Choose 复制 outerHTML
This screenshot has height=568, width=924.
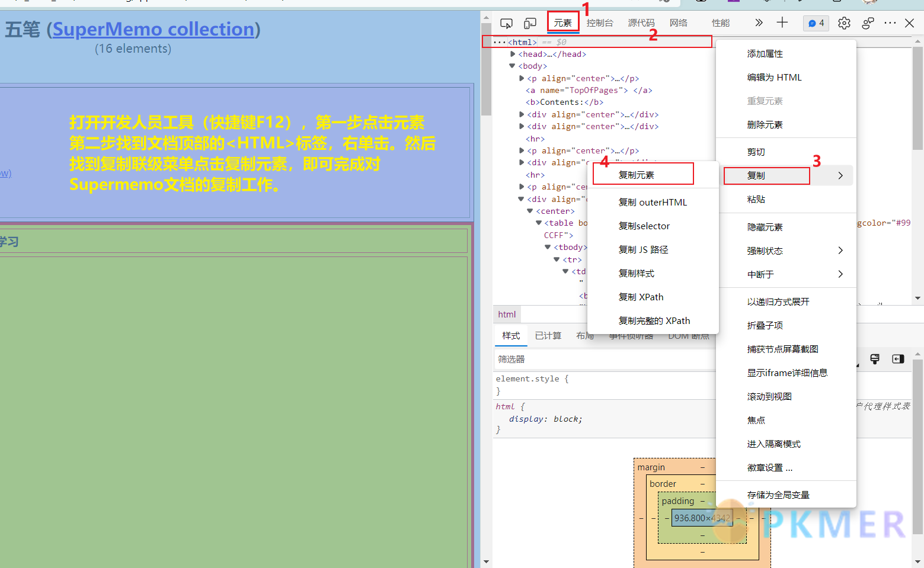click(653, 202)
